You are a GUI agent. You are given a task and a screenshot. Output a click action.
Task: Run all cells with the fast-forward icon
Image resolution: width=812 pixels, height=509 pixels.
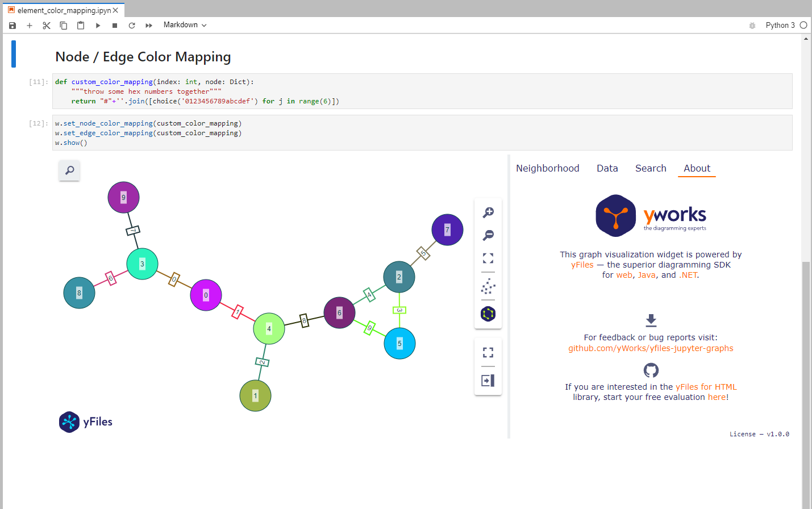point(148,25)
